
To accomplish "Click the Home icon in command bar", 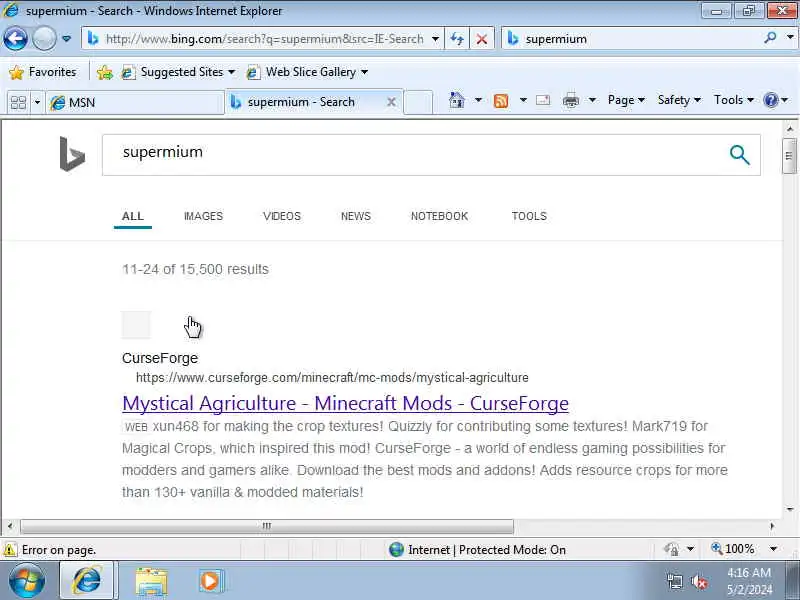I will coord(457,101).
